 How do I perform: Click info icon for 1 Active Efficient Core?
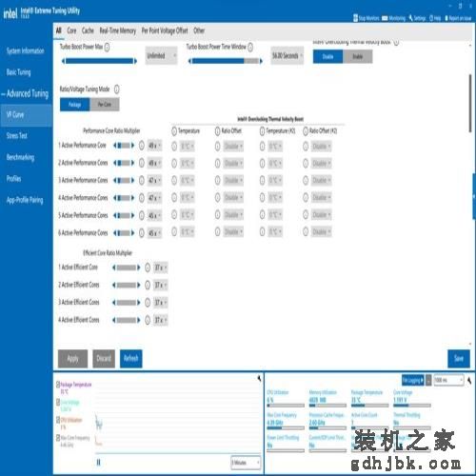[148, 268]
